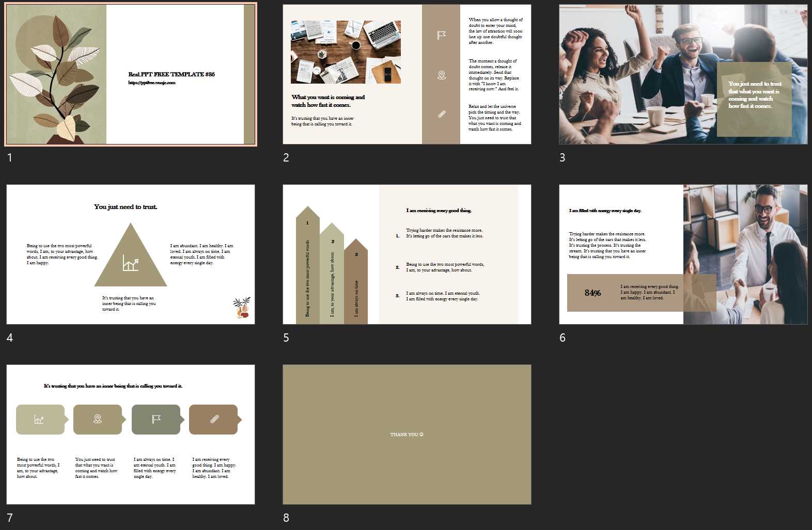Click the flag icon on slide 2
Image resolution: width=812 pixels, height=530 pixels.
[442, 35]
